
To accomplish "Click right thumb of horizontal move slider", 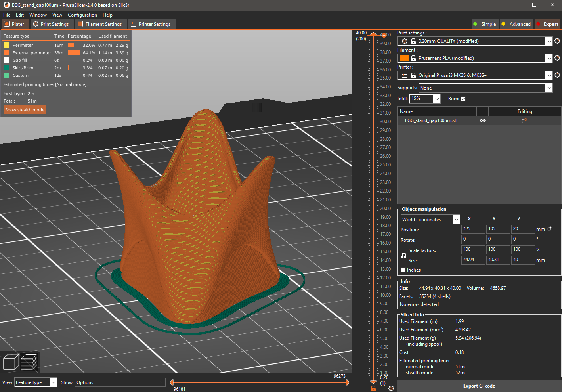I will point(347,382).
